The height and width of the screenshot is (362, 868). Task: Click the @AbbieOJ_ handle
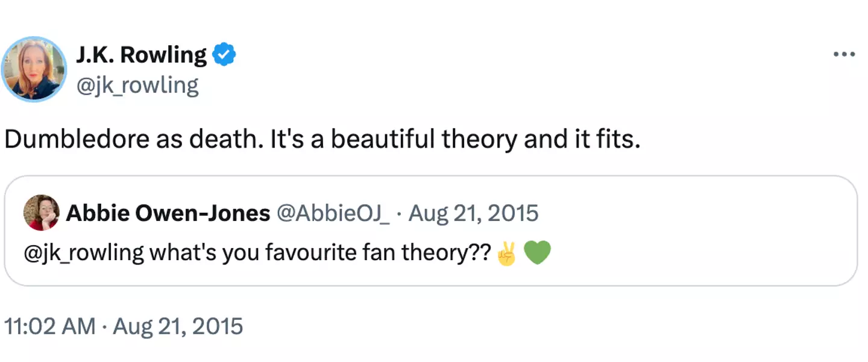point(336,213)
